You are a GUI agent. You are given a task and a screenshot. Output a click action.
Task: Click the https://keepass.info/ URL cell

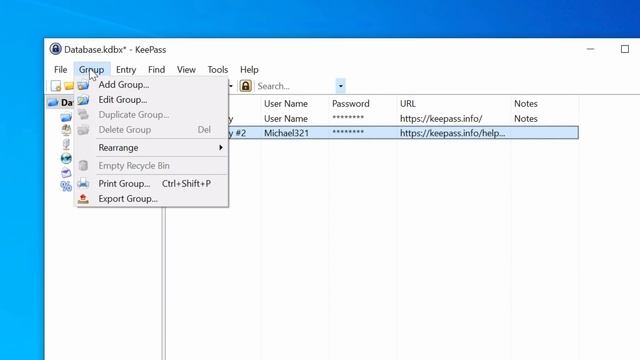coord(441,119)
